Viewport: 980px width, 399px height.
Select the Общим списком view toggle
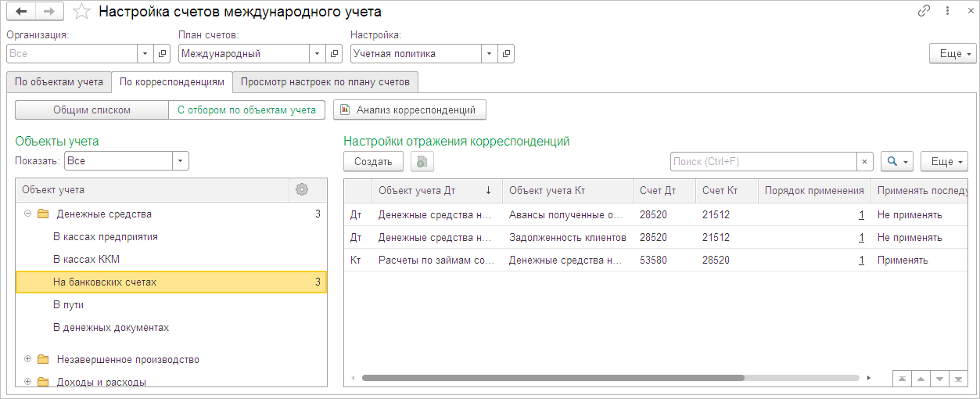point(92,110)
